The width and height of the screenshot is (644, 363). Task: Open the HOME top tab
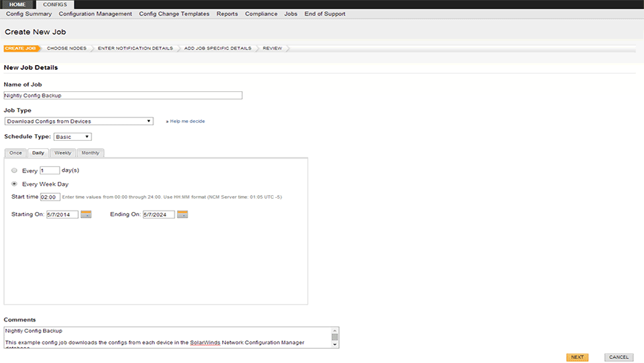pos(17,4)
